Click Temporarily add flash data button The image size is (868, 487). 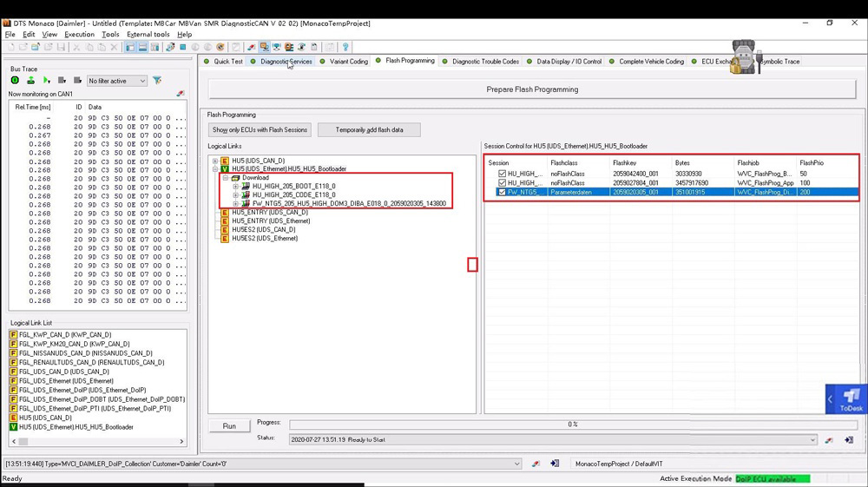[369, 130]
